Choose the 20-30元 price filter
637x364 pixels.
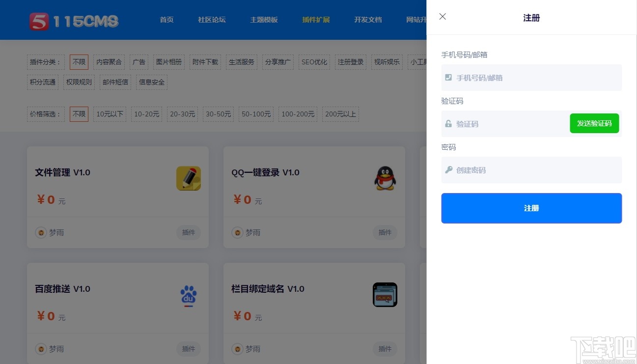pyautogui.click(x=183, y=114)
